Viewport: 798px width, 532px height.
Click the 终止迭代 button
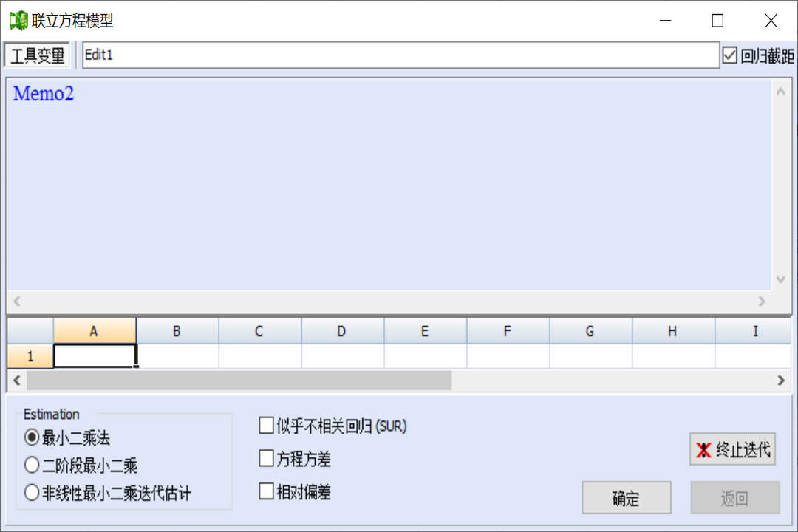732,449
